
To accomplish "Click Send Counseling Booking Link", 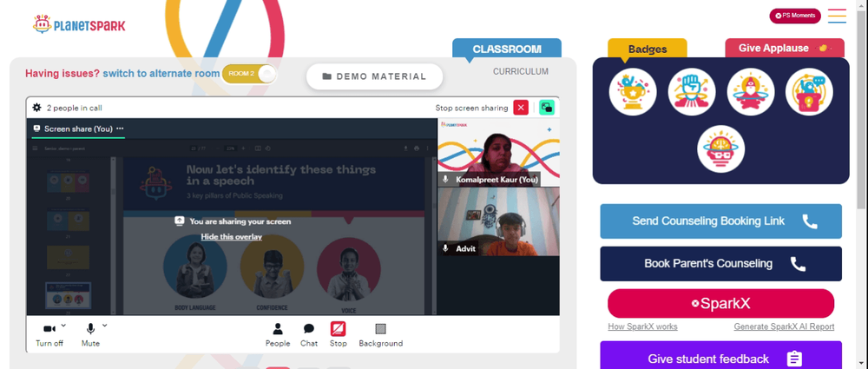I will click(x=720, y=221).
